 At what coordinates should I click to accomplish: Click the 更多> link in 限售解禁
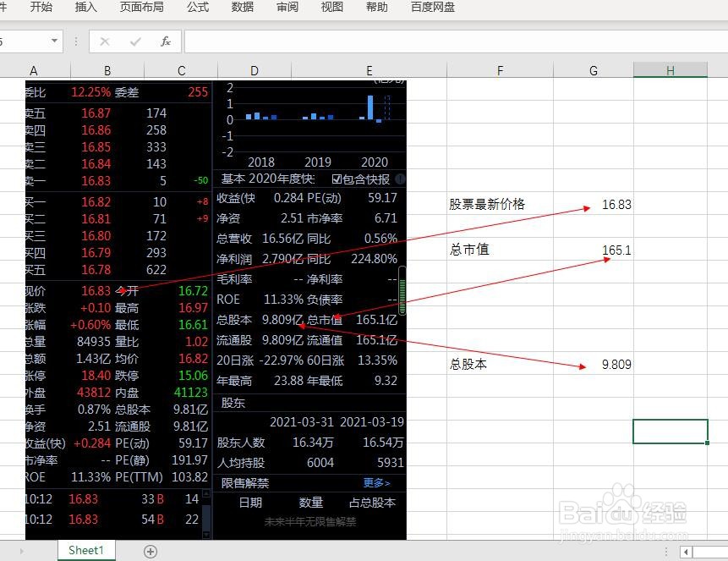tap(376, 483)
